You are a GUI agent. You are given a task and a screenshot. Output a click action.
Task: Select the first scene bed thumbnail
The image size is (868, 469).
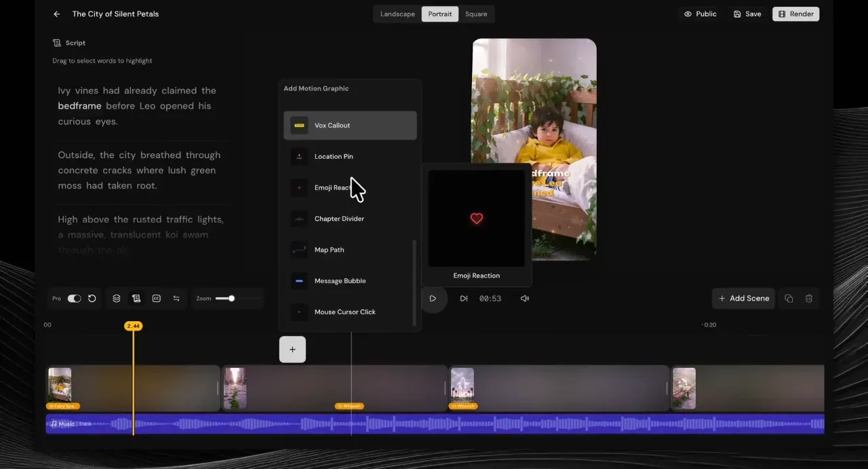[60, 386]
